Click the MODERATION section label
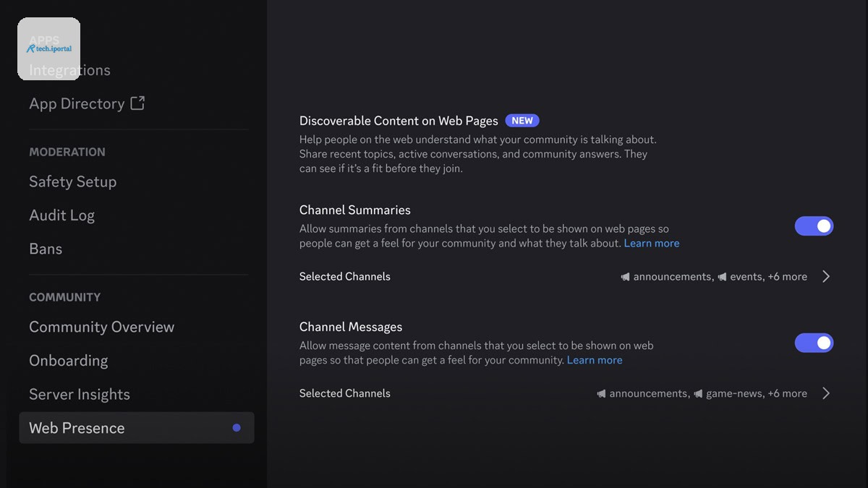 click(67, 152)
